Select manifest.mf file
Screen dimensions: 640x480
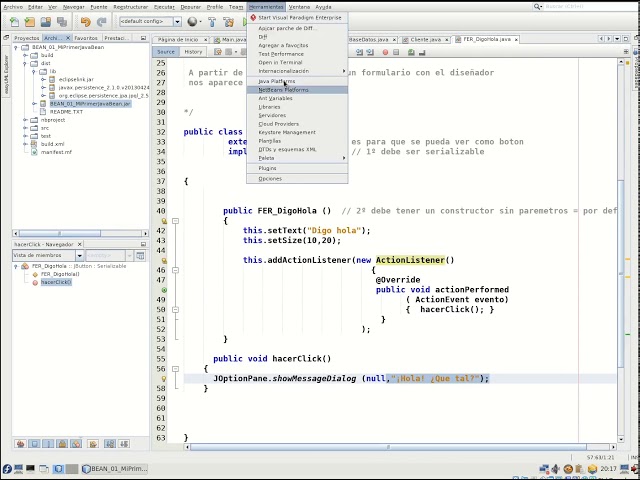click(x=56, y=152)
